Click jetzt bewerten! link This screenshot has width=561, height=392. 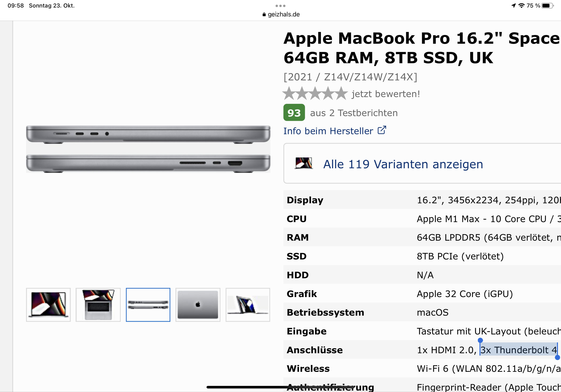pos(386,94)
